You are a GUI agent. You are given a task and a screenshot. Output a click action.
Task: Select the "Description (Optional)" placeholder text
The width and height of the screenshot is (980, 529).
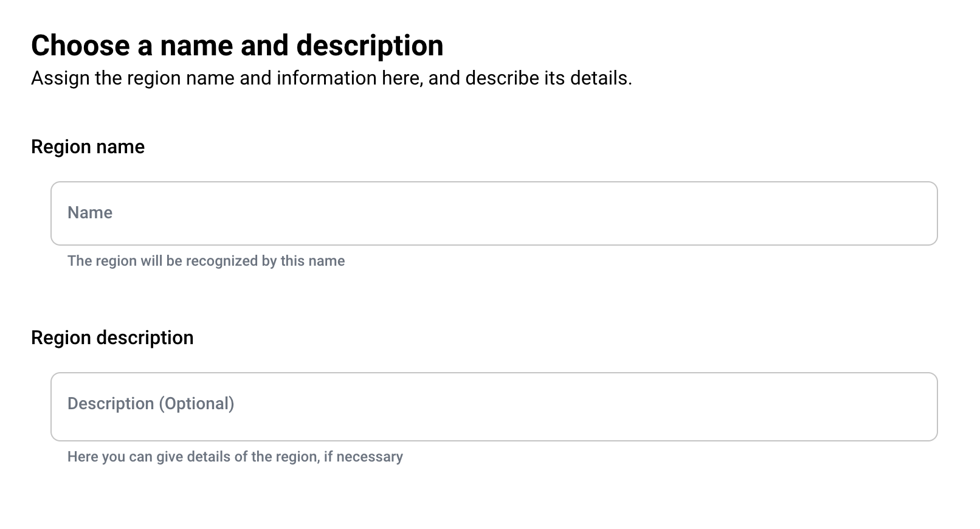click(x=151, y=404)
